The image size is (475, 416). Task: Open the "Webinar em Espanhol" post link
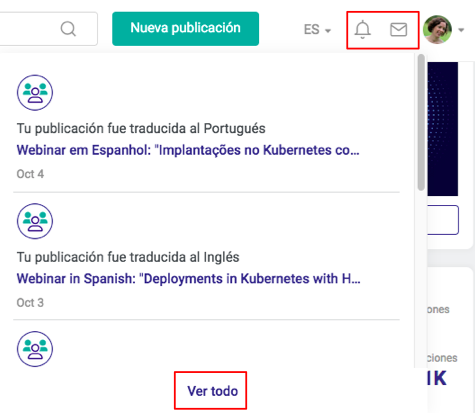coord(188,150)
